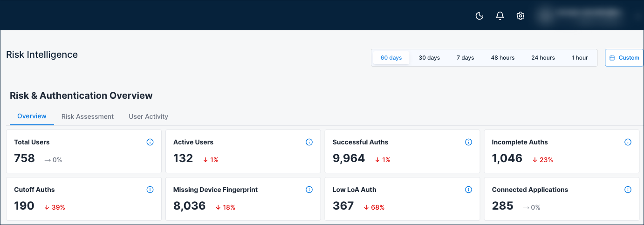The width and height of the screenshot is (644, 225).
Task: Click the Connected Applications value 285
Action: (502, 206)
